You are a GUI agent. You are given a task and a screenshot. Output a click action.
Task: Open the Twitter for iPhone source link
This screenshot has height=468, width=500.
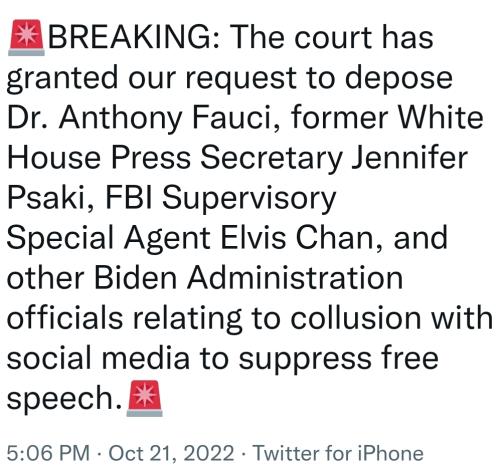[x=338, y=453]
